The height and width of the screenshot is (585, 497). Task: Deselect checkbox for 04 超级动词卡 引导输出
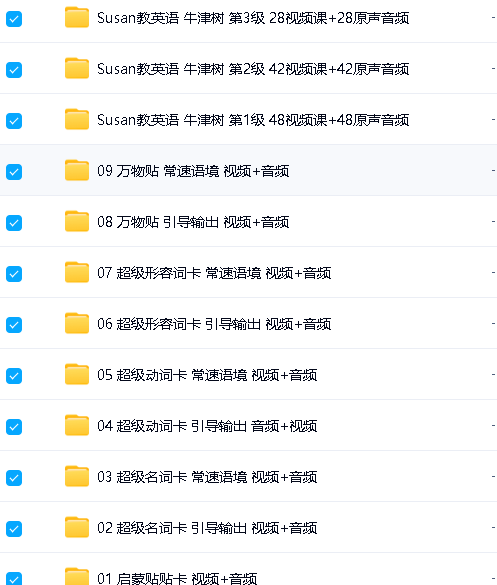14,427
